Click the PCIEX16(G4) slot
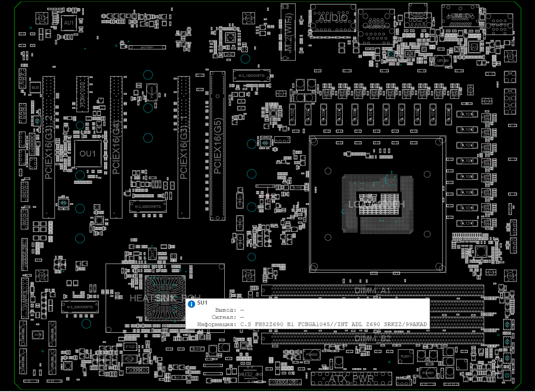The height and width of the screenshot is (392, 535). point(116,147)
